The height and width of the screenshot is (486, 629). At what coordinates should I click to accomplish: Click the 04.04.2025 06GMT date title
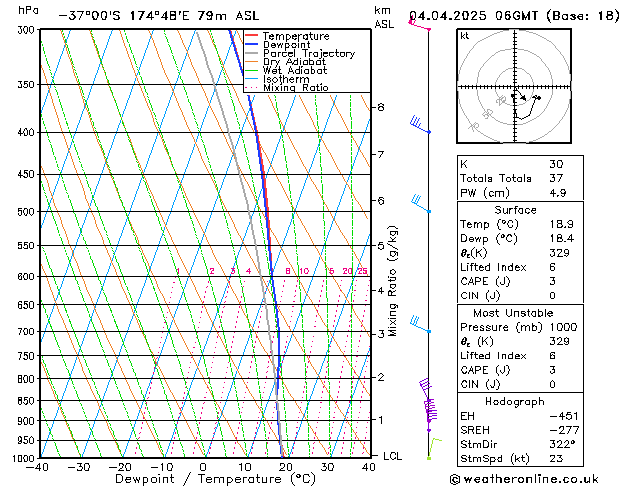click(x=514, y=16)
